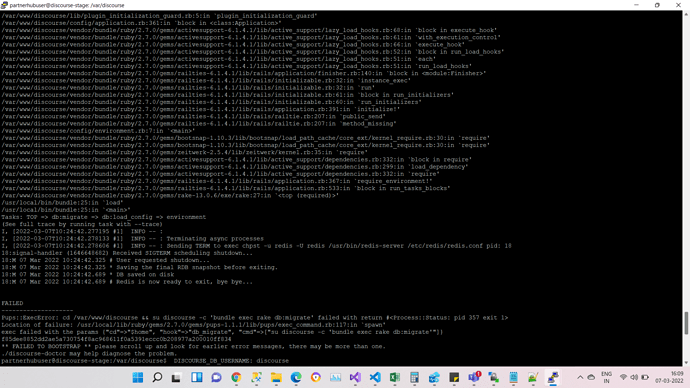Viewport: 690px width, 388px height.
Task: Switch ENG IN input language
Action: click(x=606, y=377)
